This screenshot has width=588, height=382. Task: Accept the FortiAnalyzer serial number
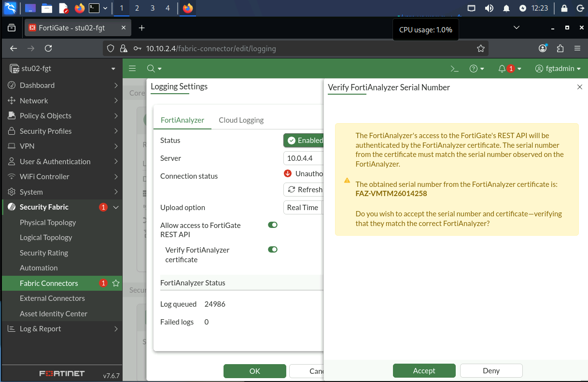click(x=424, y=370)
